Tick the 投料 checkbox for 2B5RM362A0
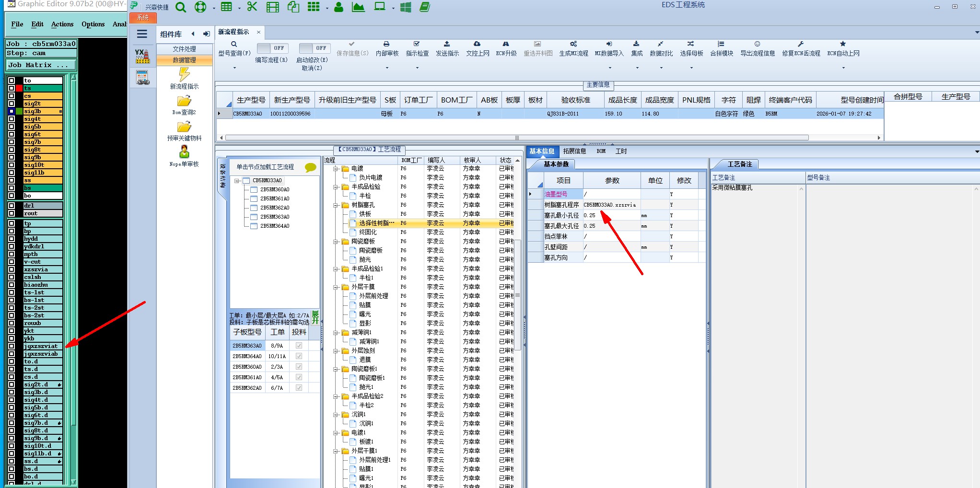 (299, 388)
